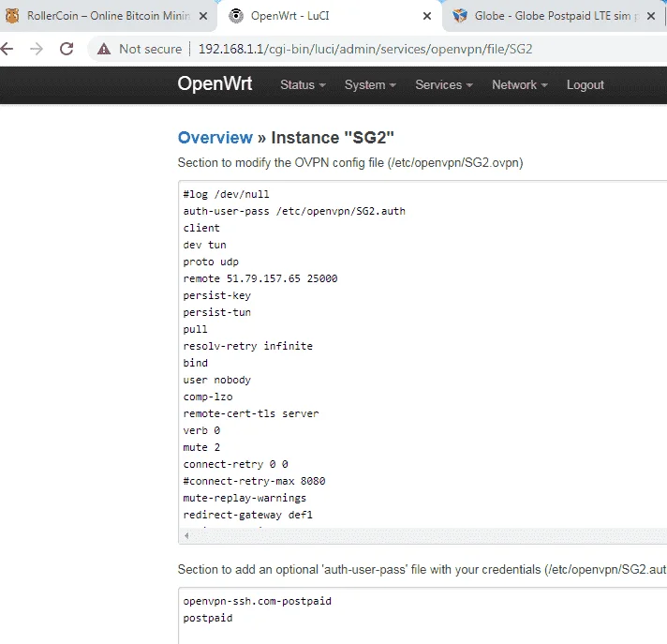667x644 pixels.
Task: Close the OpenWrt - LuCI tab
Action: [427, 16]
